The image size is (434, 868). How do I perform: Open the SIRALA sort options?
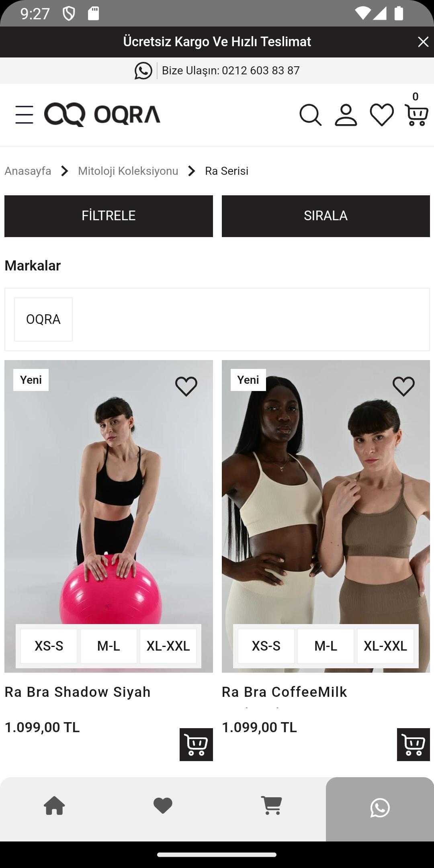[x=326, y=216]
